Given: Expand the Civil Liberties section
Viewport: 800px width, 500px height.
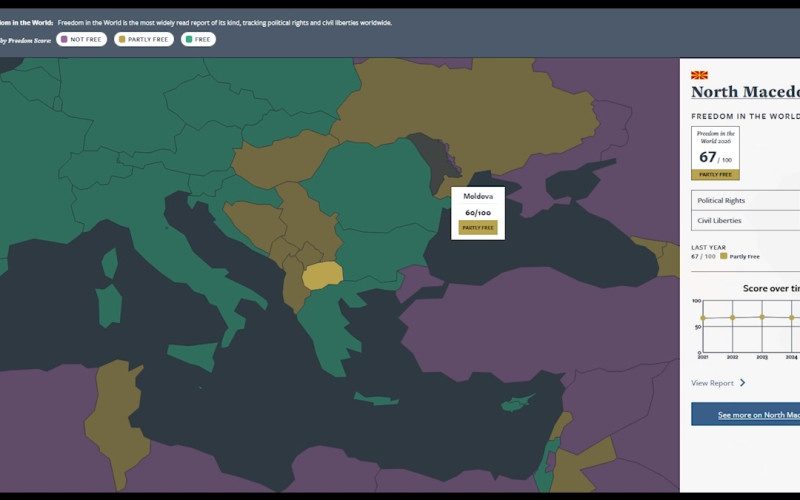Looking at the screenshot, I should click(x=745, y=220).
